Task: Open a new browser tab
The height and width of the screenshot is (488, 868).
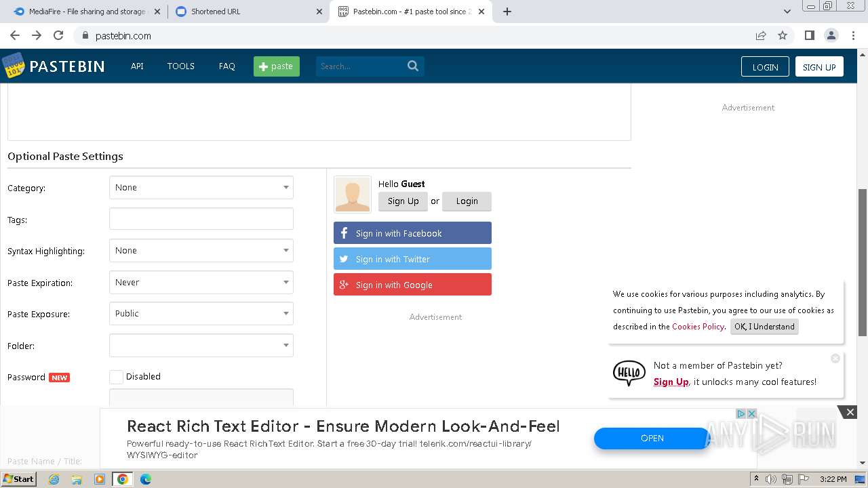Action: tap(507, 12)
